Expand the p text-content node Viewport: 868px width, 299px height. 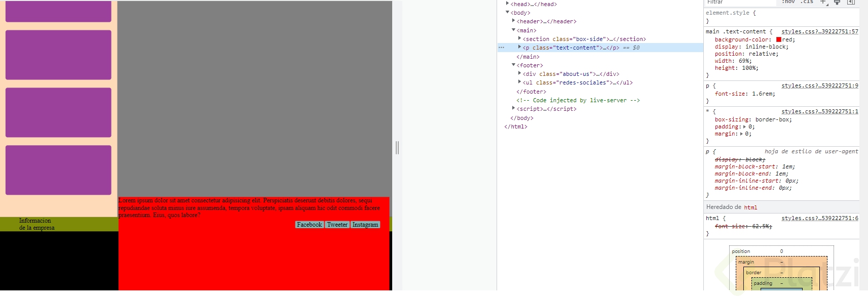(519, 48)
